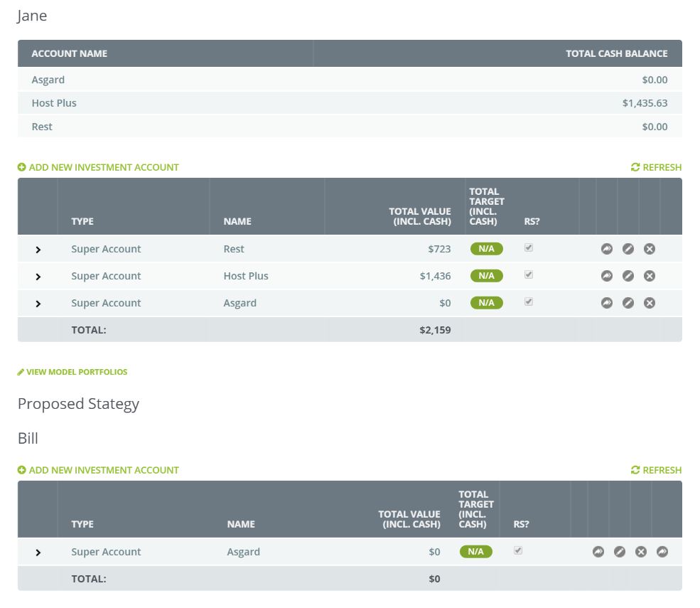Expand the Host Plus account row chevron
700x608 pixels.
point(38,277)
